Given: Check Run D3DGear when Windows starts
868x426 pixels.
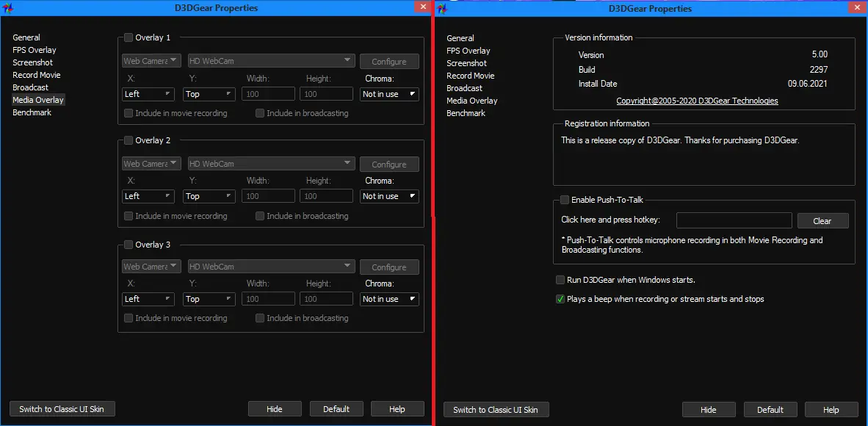Looking at the screenshot, I should (560, 280).
